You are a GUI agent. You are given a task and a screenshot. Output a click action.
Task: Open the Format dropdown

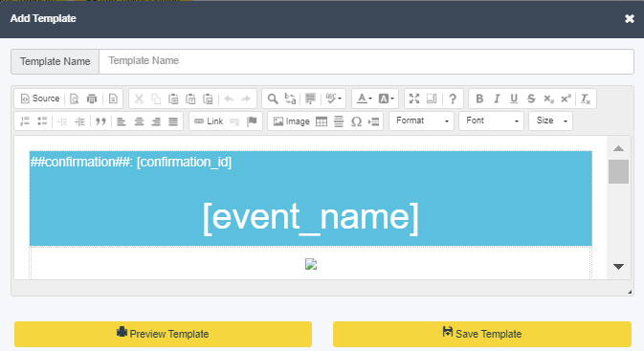click(421, 121)
